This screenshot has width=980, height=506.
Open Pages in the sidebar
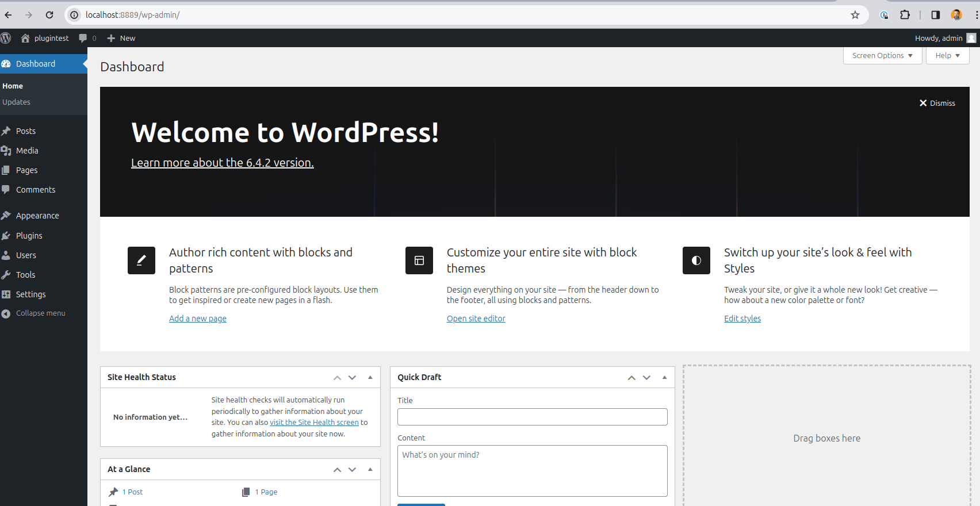[44, 170]
